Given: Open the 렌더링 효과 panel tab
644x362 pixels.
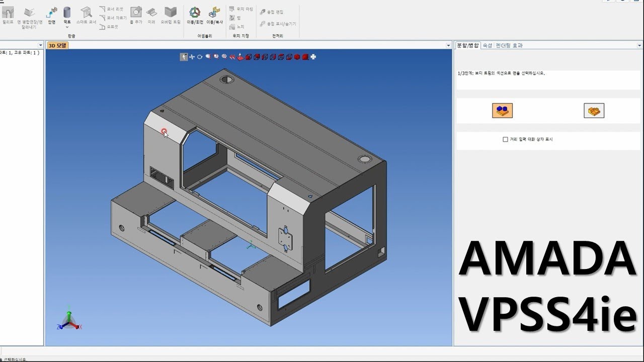Looking at the screenshot, I should click(x=509, y=45).
